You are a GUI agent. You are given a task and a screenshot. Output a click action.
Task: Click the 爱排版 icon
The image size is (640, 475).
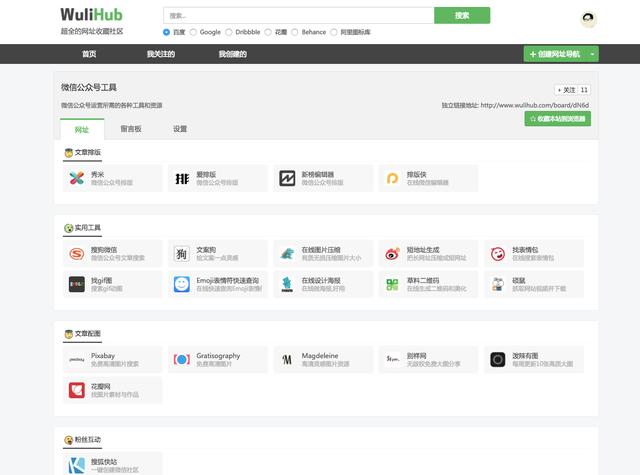[x=182, y=178]
